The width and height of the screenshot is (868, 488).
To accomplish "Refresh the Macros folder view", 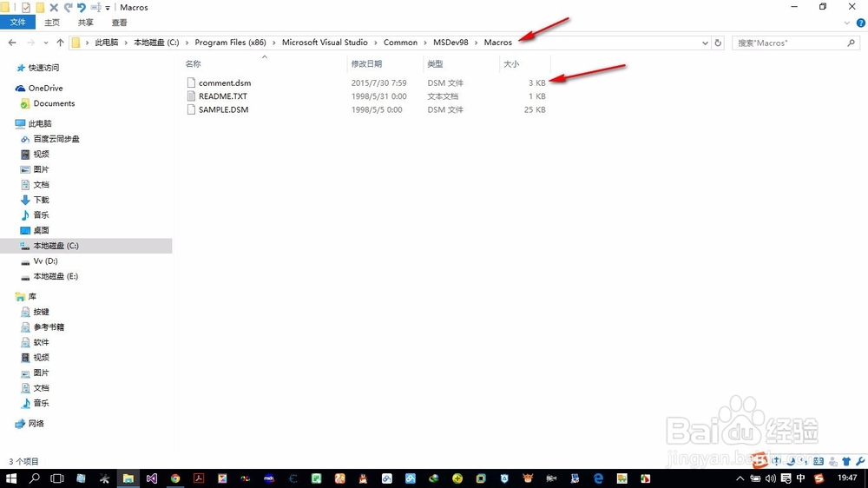I will coord(718,43).
